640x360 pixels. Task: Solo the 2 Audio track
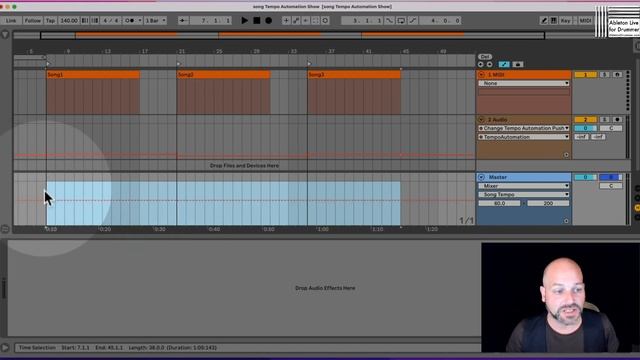(604, 120)
